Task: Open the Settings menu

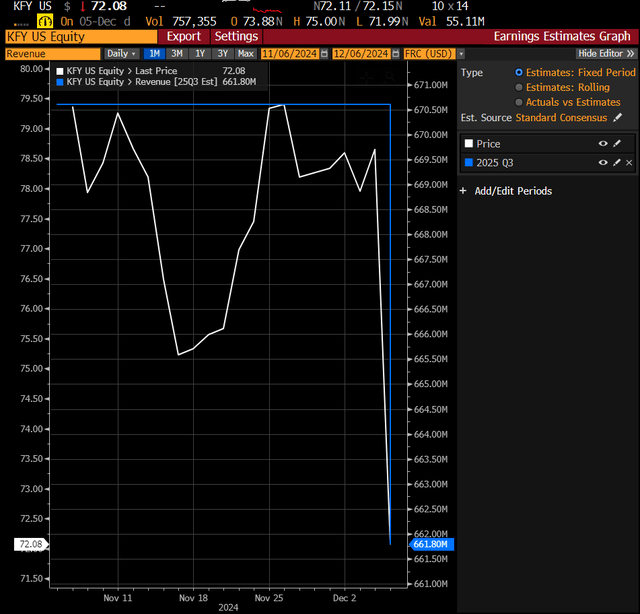Action: point(236,36)
